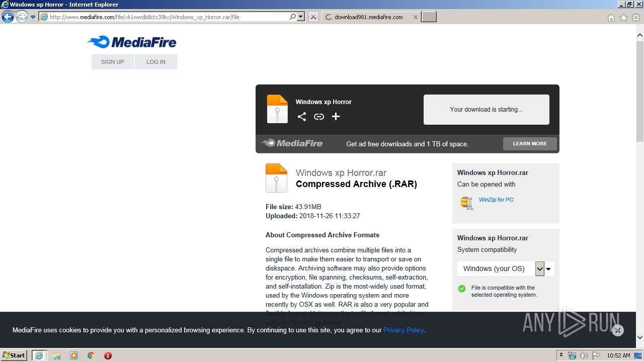Click 'Your download is starting...' box
The width and height of the screenshot is (644, 362).
pos(486,110)
